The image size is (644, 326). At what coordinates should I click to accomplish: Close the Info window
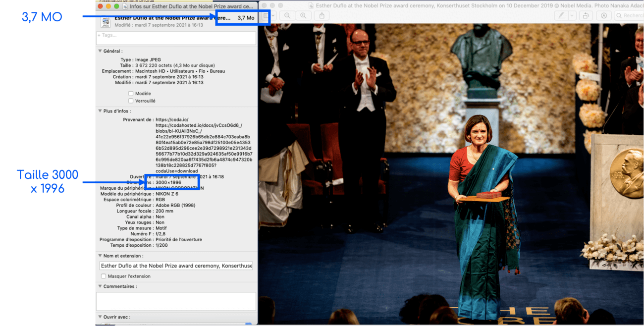point(101,6)
